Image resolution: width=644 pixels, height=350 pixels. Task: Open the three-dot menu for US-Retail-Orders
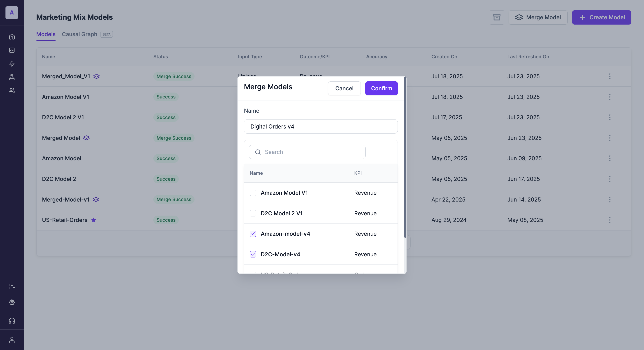coord(609,220)
